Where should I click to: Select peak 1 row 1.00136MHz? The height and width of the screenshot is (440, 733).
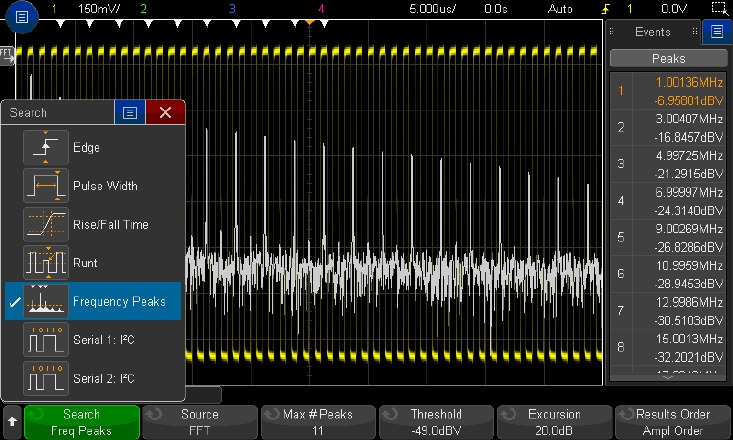click(x=668, y=91)
